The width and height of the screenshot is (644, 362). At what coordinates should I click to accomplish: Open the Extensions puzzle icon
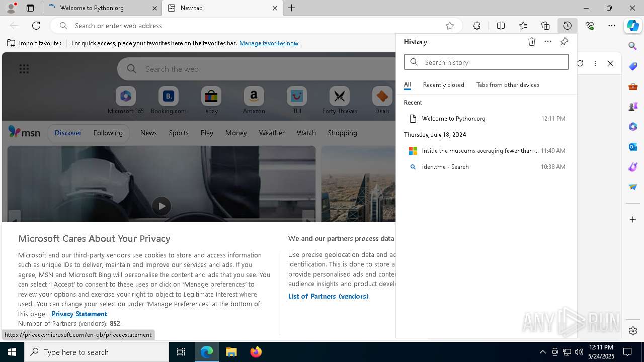click(476, 26)
